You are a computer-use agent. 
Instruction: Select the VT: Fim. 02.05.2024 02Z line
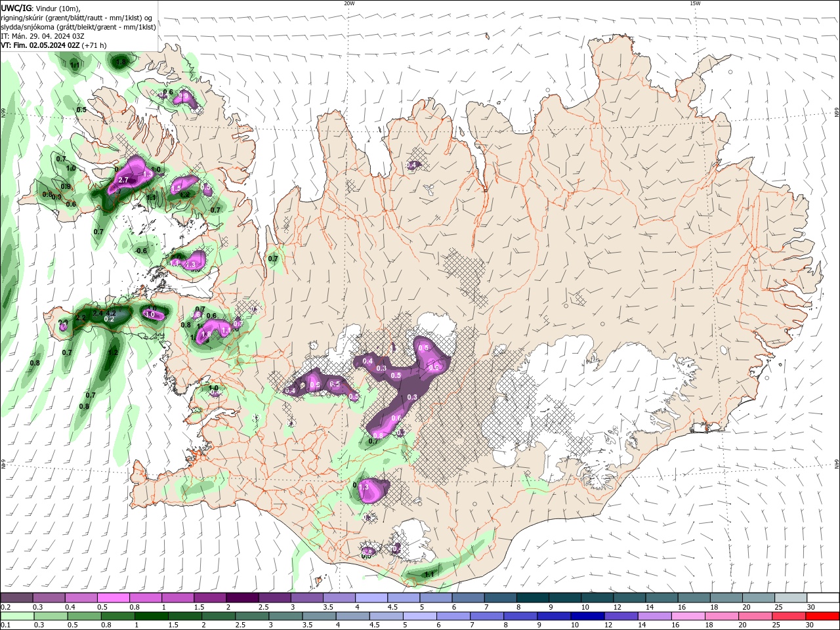tap(54, 46)
